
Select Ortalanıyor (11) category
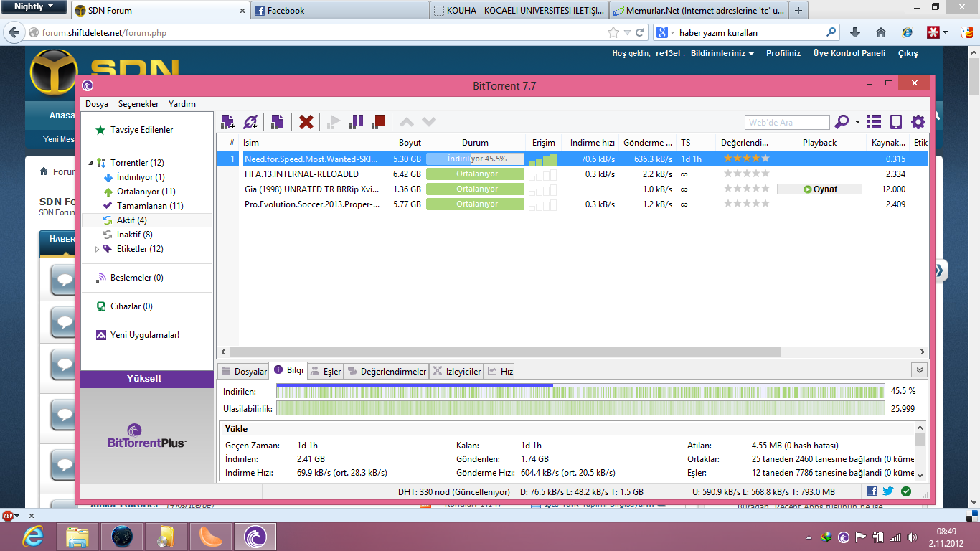click(146, 192)
